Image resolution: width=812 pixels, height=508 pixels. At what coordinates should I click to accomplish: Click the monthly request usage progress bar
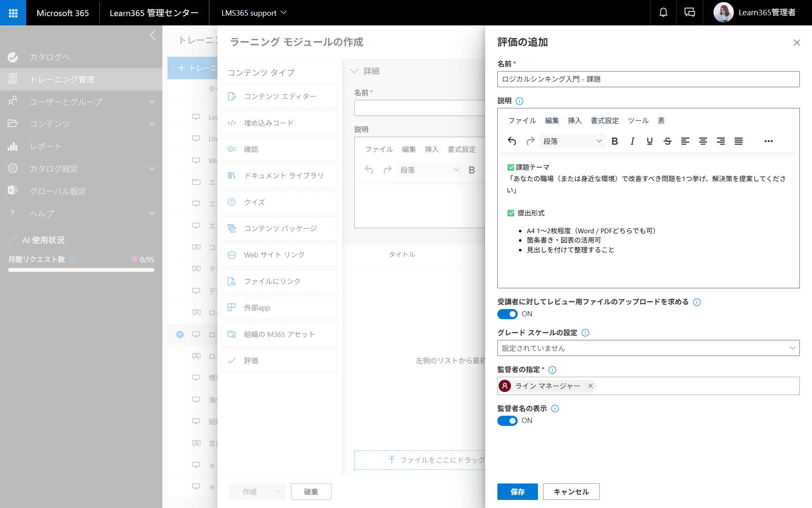pos(81,270)
